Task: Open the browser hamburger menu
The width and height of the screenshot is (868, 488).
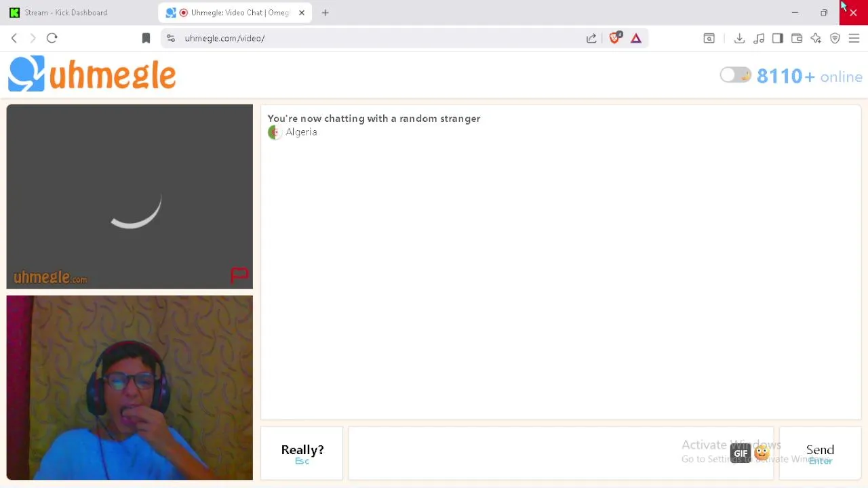Action: coord(854,39)
